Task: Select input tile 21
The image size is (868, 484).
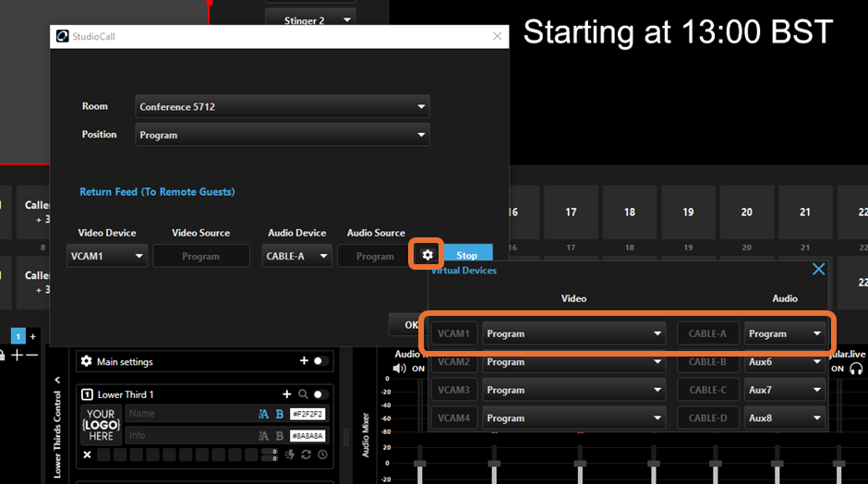Action: tap(805, 212)
